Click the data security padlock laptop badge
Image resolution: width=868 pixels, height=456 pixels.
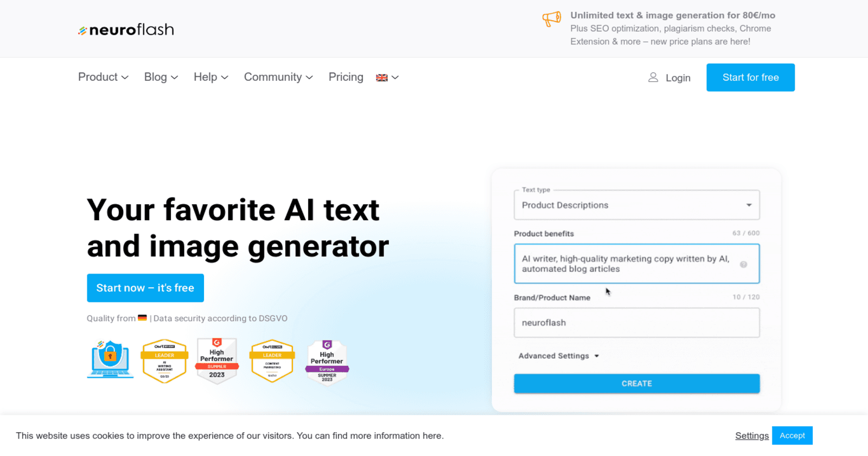[110, 359]
